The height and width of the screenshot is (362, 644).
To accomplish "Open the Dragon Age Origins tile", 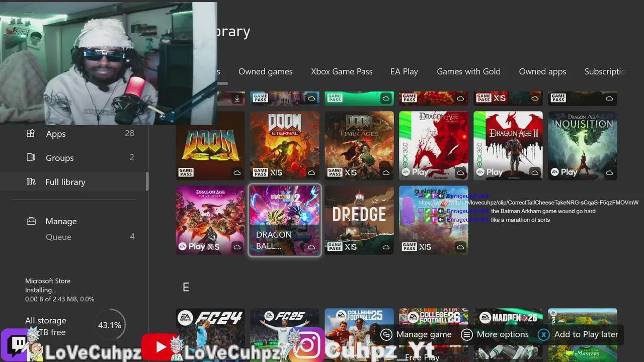I will 434,146.
